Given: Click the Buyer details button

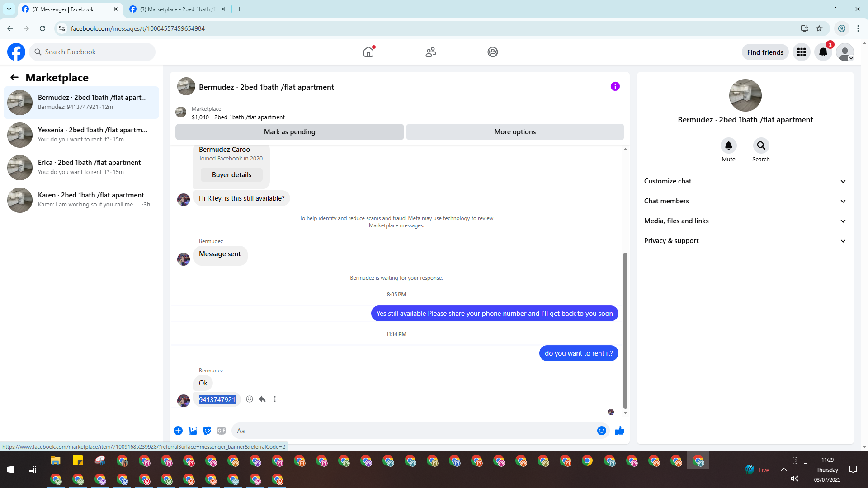Looking at the screenshot, I should pyautogui.click(x=231, y=175).
